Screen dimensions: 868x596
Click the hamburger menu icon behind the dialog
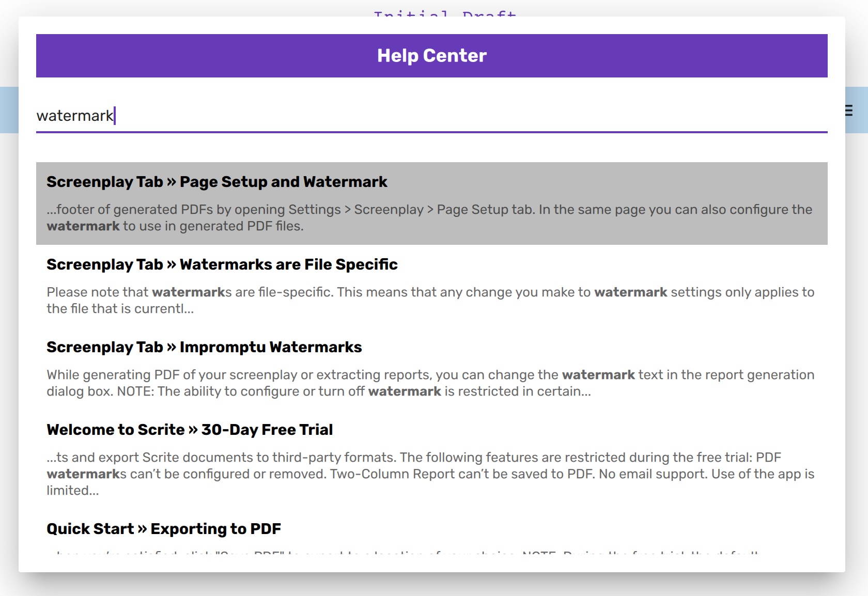tap(849, 111)
